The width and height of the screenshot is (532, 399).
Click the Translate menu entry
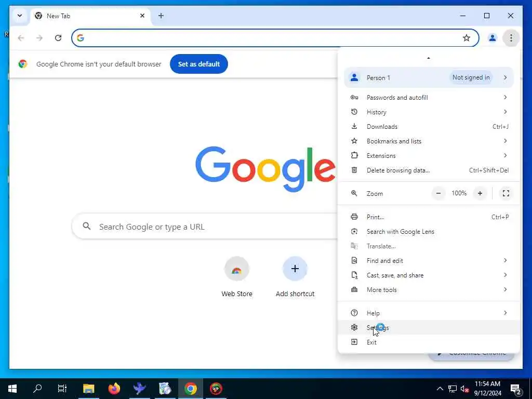point(429,246)
